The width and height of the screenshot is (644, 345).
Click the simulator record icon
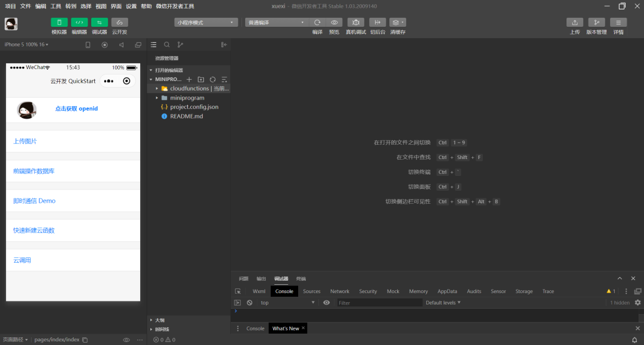click(105, 45)
